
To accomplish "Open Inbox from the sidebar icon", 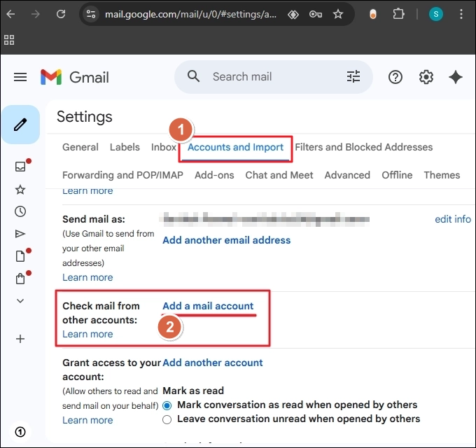I will point(20,167).
